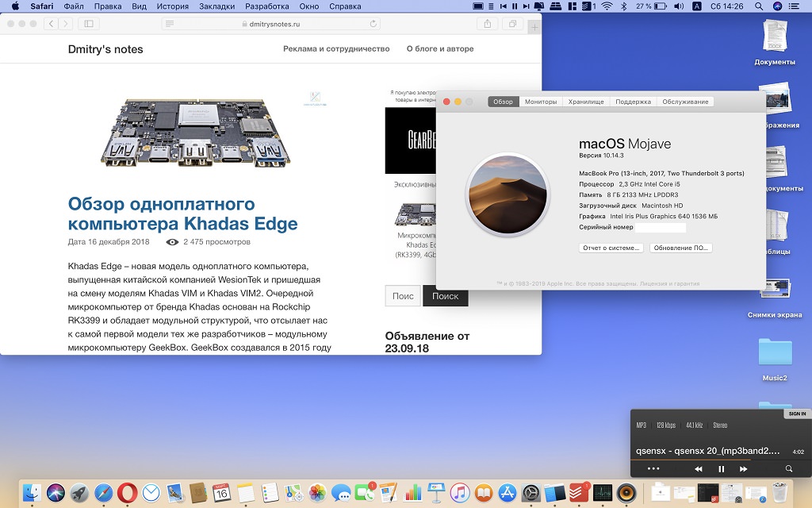Reload the page in Safari's address bar
This screenshot has width=812, height=508.
pos(373,24)
